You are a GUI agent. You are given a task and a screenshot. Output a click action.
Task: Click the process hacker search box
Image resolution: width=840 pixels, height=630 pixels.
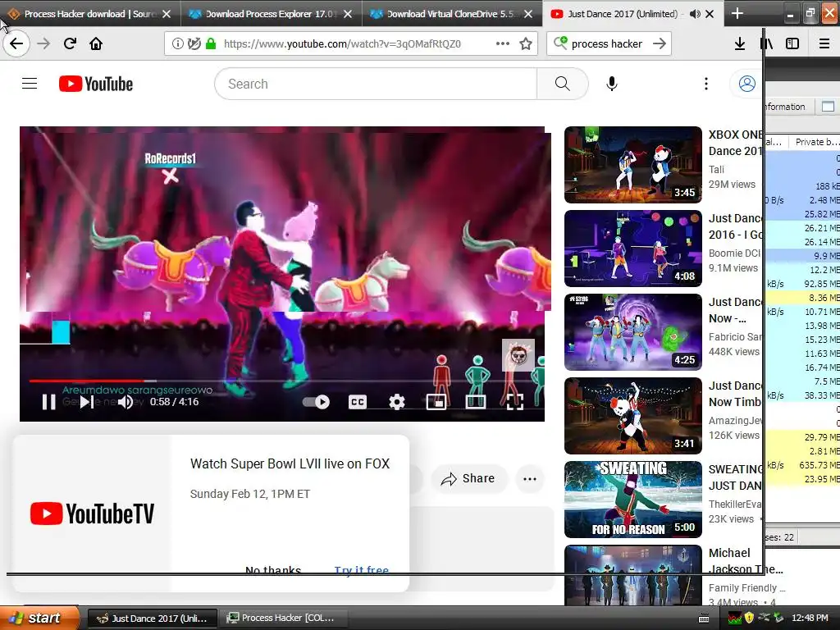(607, 44)
